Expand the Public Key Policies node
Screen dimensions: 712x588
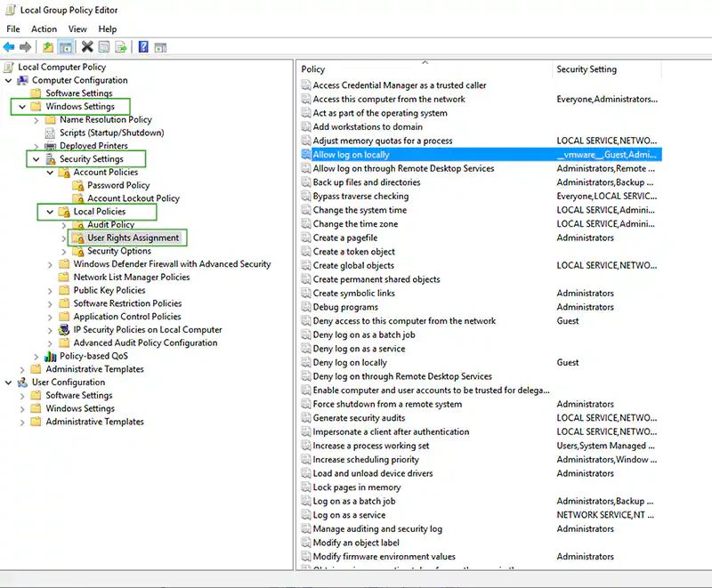coord(50,291)
